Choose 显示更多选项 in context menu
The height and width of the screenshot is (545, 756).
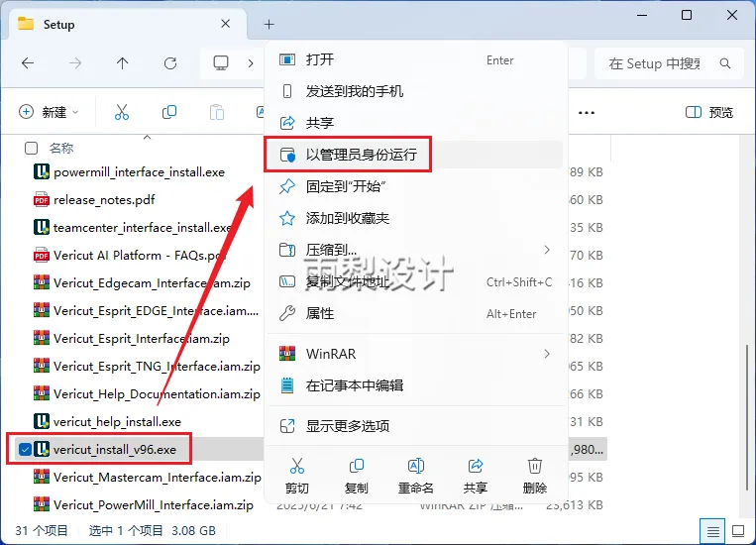tap(415, 426)
